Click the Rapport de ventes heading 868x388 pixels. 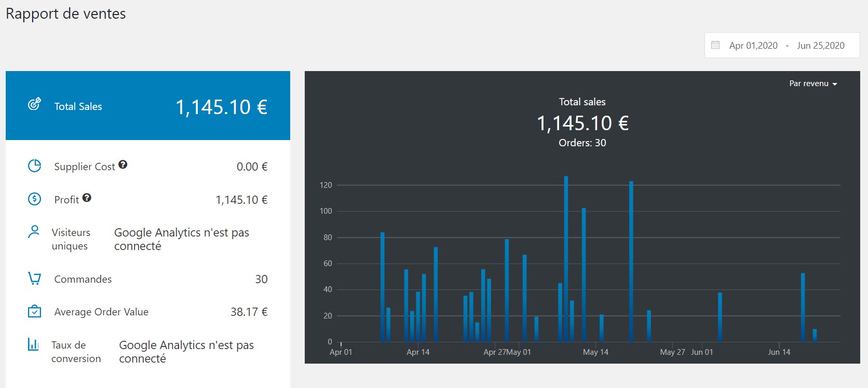pyautogui.click(x=66, y=13)
